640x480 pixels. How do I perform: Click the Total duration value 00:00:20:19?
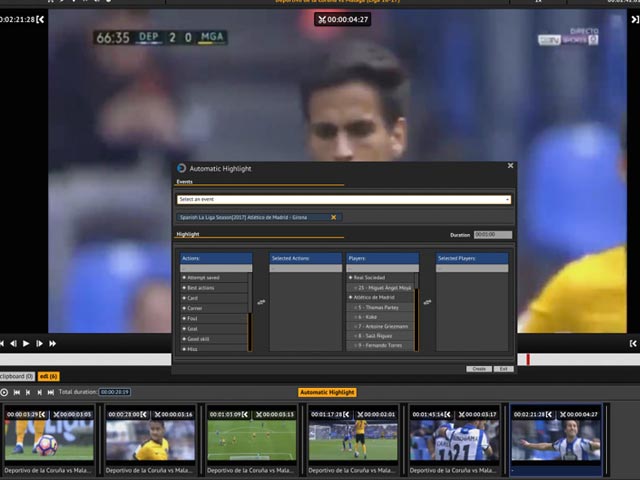pyautogui.click(x=115, y=392)
